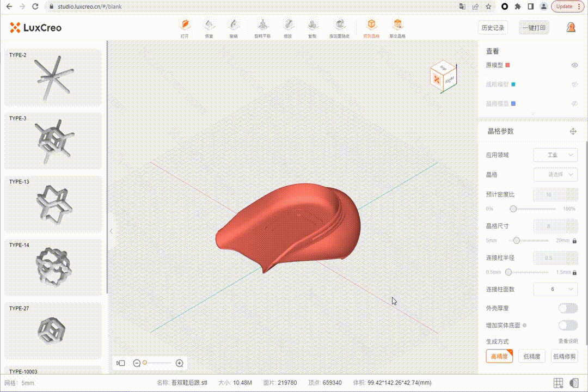588x392 pixels.
Task: Click the camera view icon at bottom left
Action: coord(121,363)
